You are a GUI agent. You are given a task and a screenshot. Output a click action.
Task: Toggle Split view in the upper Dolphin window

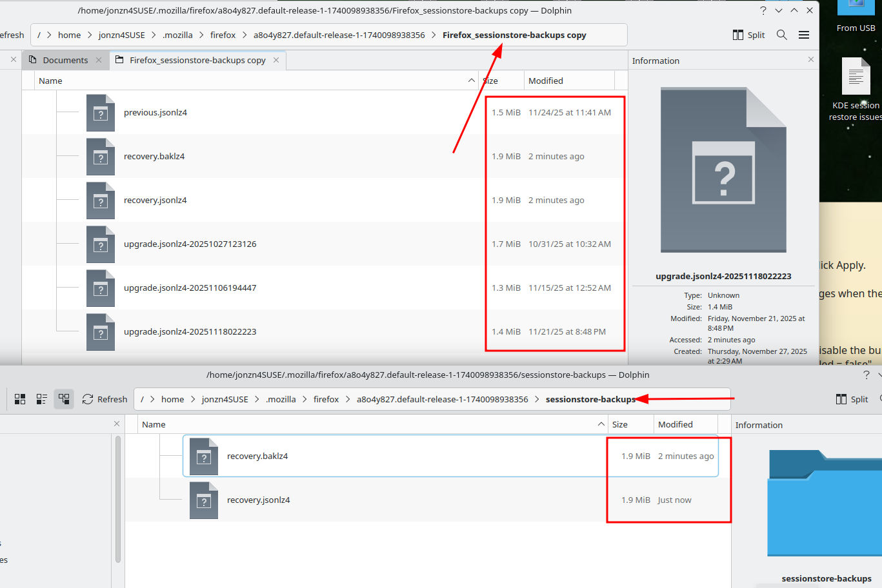(748, 35)
